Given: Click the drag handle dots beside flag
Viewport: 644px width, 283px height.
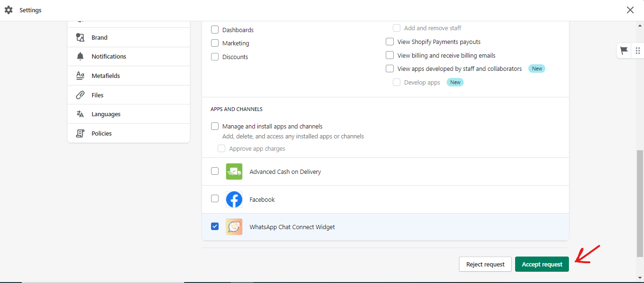Looking at the screenshot, I should 637,51.
